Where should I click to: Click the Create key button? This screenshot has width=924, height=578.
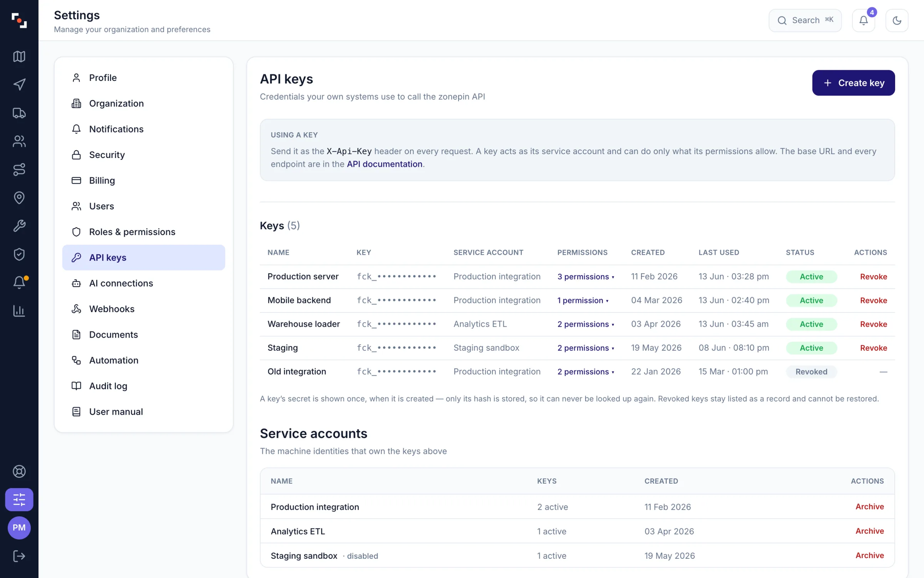pyautogui.click(x=854, y=83)
